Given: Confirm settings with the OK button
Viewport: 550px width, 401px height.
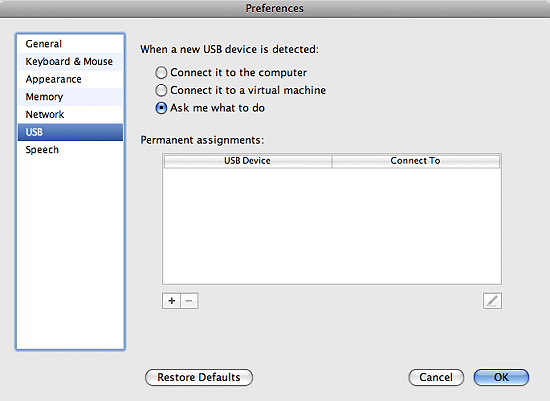Looking at the screenshot, I should coord(501,377).
